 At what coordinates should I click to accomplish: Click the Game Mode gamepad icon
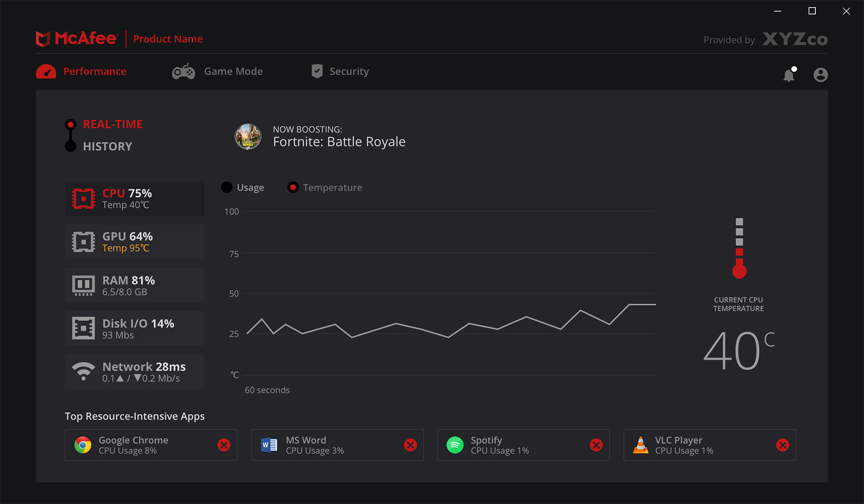[184, 72]
